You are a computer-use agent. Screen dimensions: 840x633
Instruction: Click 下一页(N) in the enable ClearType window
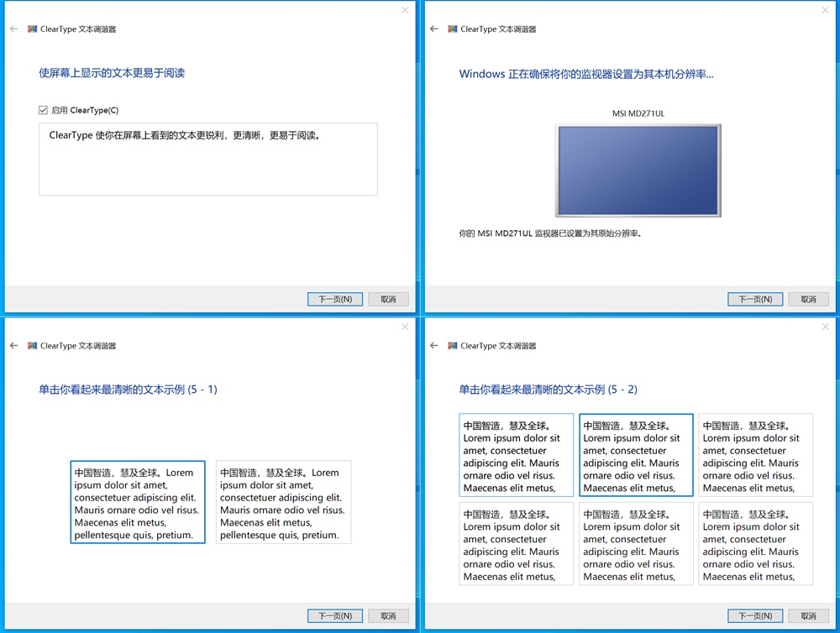click(335, 300)
